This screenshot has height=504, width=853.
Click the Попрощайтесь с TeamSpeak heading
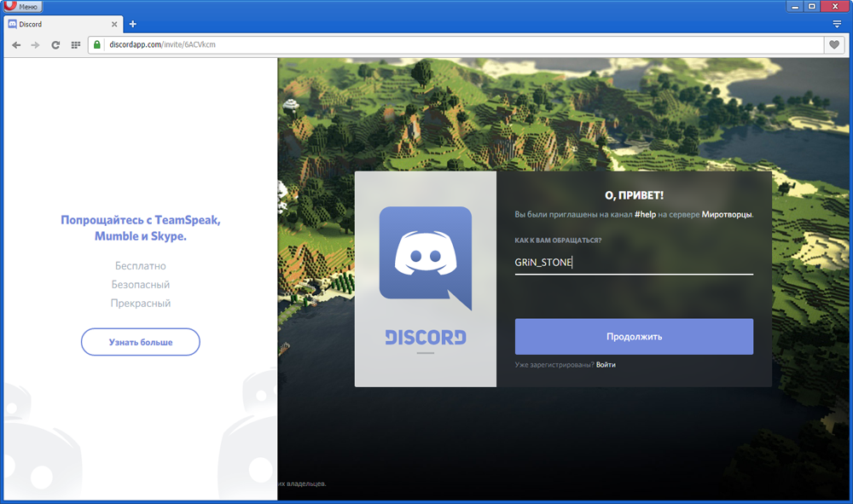pos(141,228)
